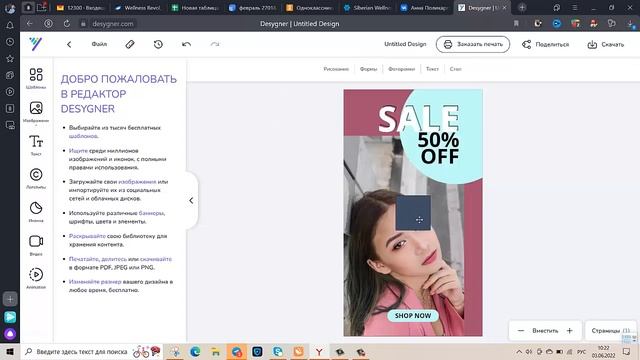Switch to the Wellness Revol browser tab

(138, 8)
